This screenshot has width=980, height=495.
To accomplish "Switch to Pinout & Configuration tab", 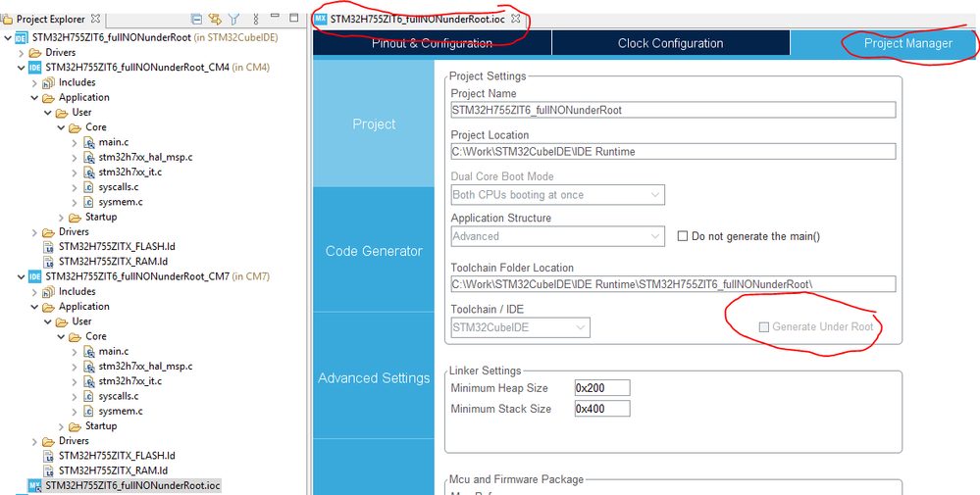I will pyautogui.click(x=432, y=43).
